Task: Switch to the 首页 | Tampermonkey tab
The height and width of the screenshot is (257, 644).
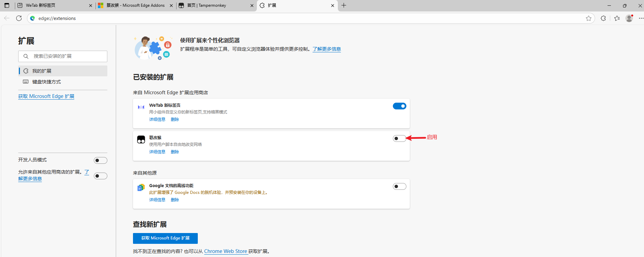Action: (212, 5)
